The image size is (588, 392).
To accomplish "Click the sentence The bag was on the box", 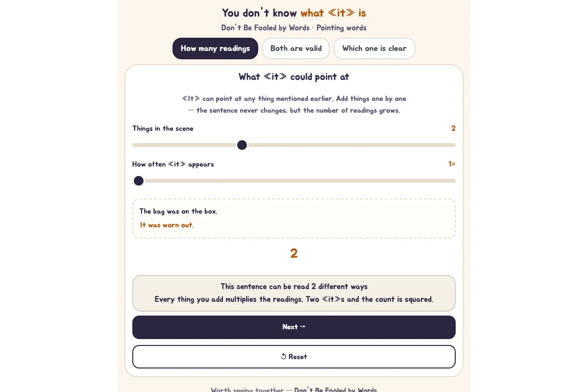I will click(178, 211).
